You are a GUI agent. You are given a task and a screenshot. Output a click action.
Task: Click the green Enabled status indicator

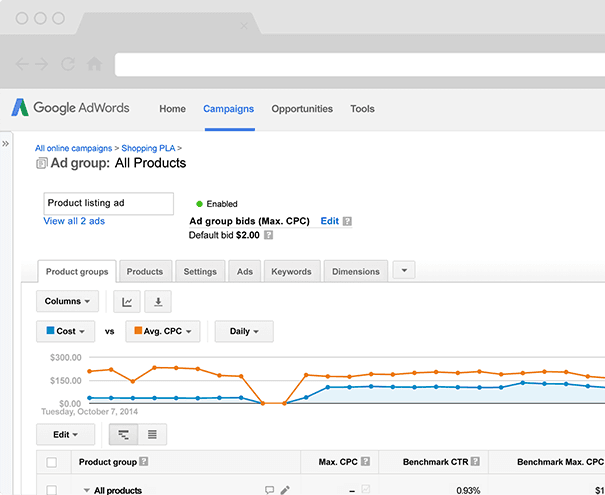pos(199,204)
